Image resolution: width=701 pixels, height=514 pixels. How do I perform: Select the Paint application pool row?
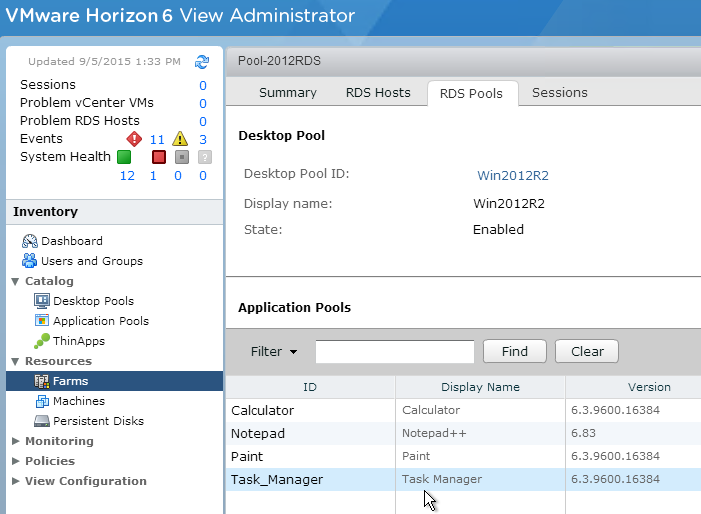click(463, 456)
